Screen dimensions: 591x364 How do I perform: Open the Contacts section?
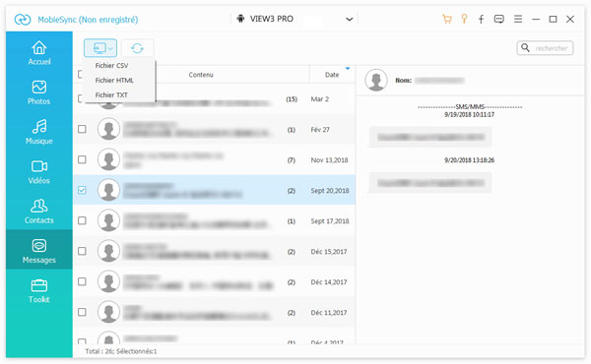(39, 212)
